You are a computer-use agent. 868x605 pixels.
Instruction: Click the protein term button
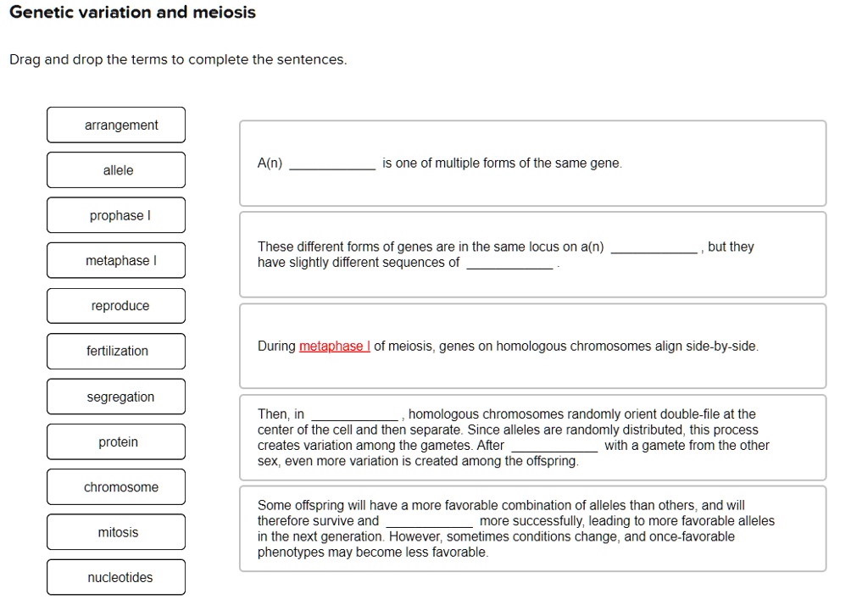click(x=115, y=441)
